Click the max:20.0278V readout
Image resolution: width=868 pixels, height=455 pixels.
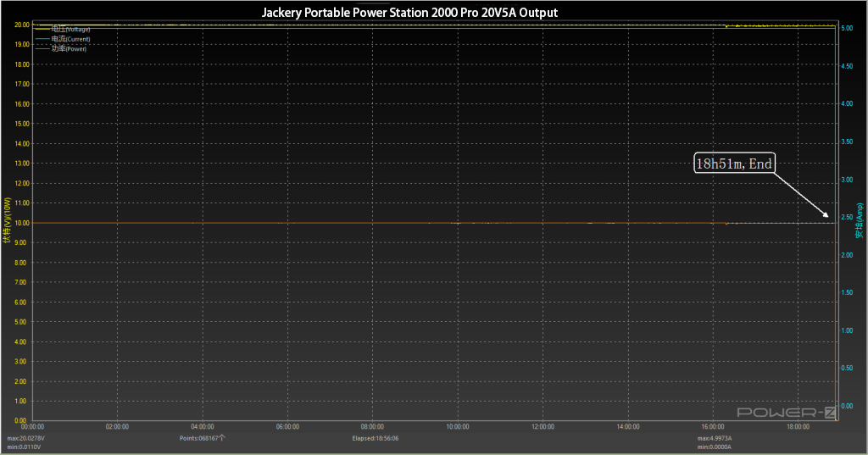coord(25,438)
